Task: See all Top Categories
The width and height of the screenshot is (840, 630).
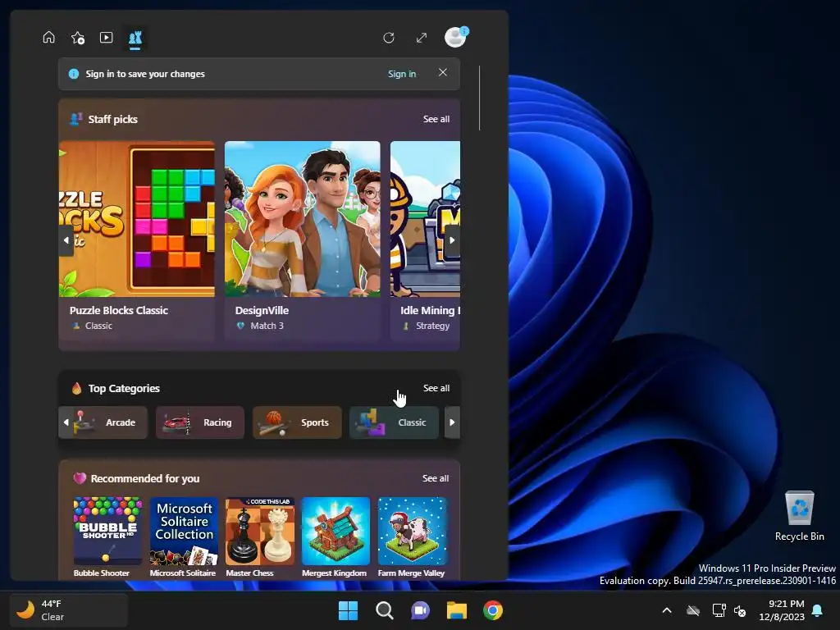Action: (x=436, y=388)
